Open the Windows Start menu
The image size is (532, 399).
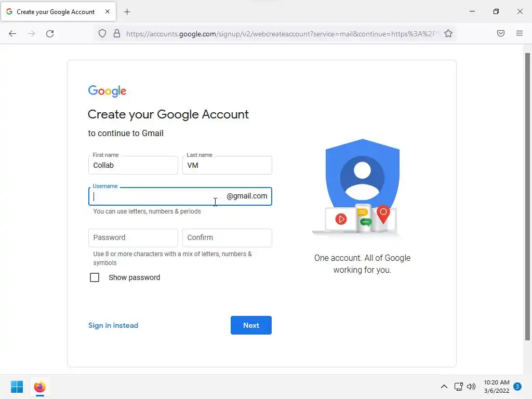[x=17, y=387]
